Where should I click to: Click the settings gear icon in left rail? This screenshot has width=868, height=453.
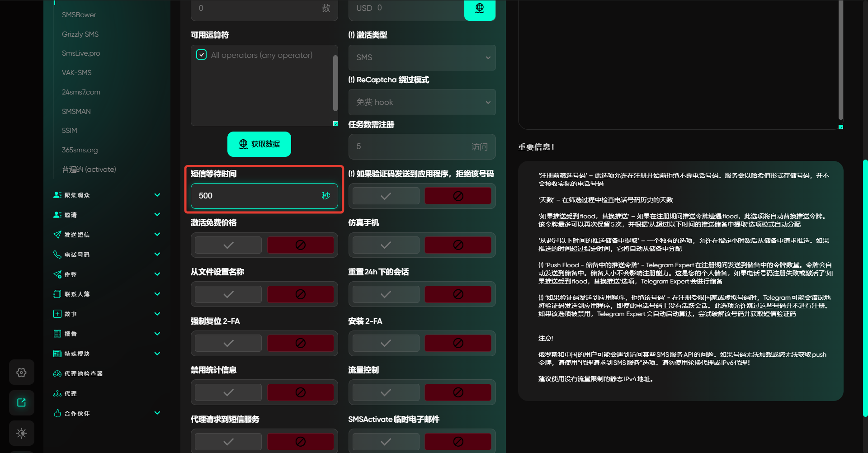pos(21,373)
